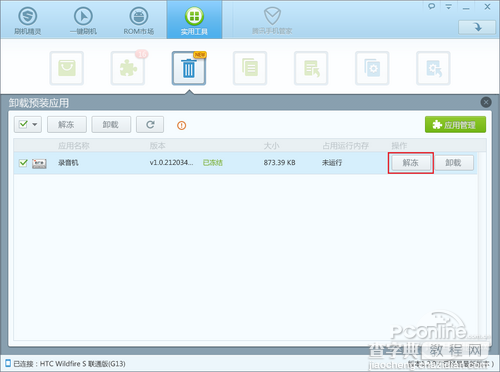Open 应用管理 green button
Screen dimensions: 500x372
(455, 125)
